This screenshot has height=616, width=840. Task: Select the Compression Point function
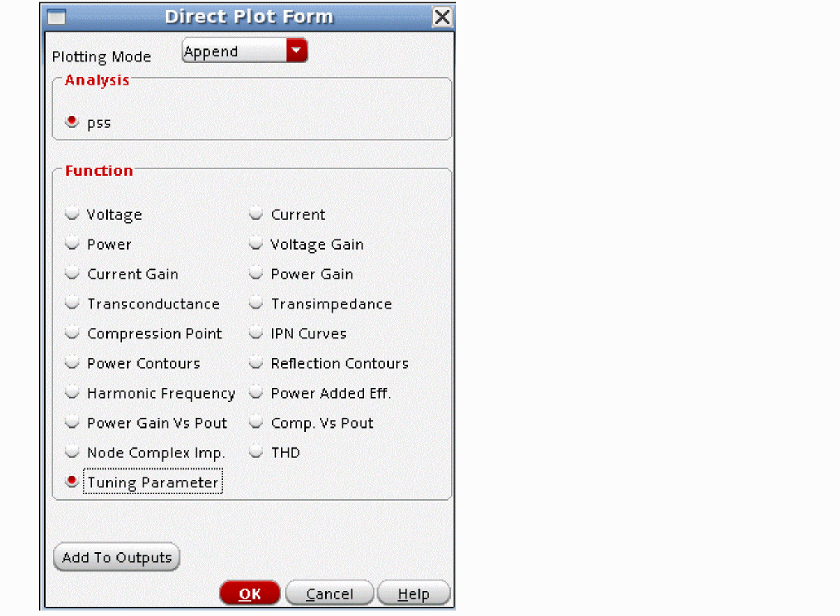pyautogui.click(x=72, y=332)
